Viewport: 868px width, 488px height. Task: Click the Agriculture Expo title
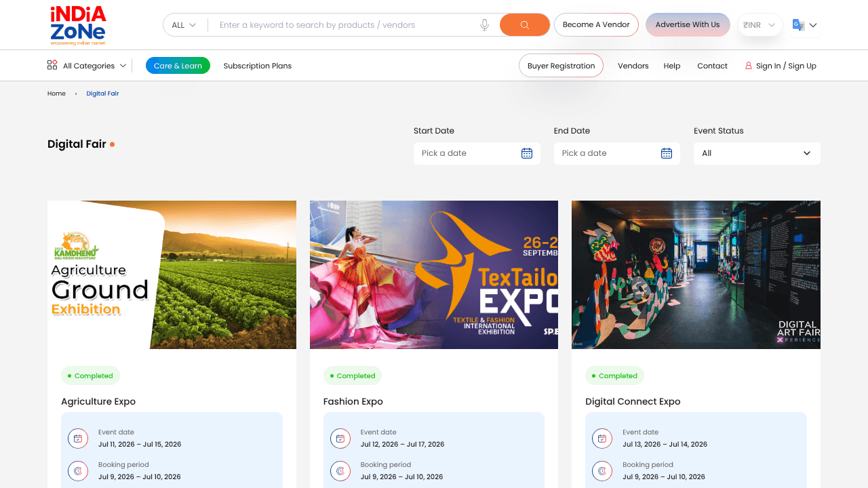pos(98,401)
